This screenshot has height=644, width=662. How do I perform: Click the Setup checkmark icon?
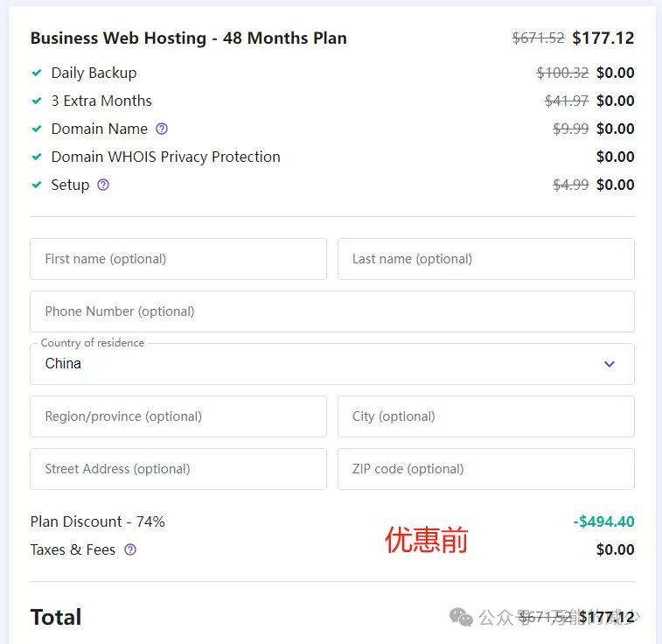(37, 185)
